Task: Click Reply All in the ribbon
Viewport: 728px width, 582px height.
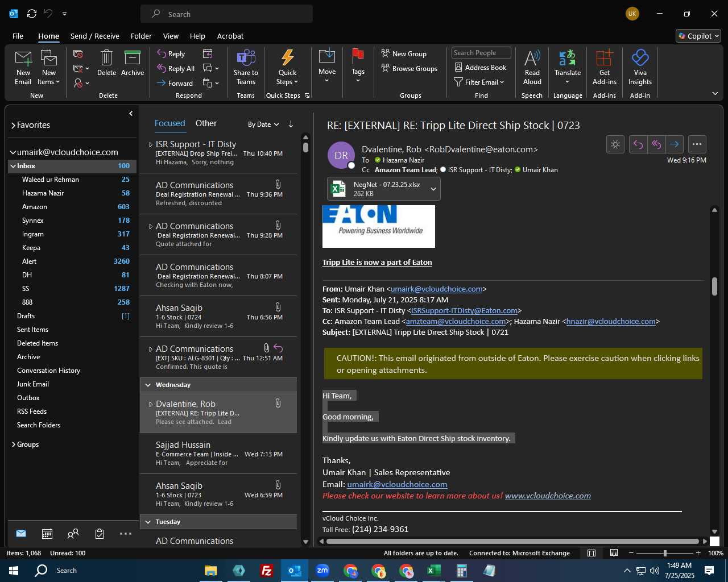Action: tap(176, 69)
